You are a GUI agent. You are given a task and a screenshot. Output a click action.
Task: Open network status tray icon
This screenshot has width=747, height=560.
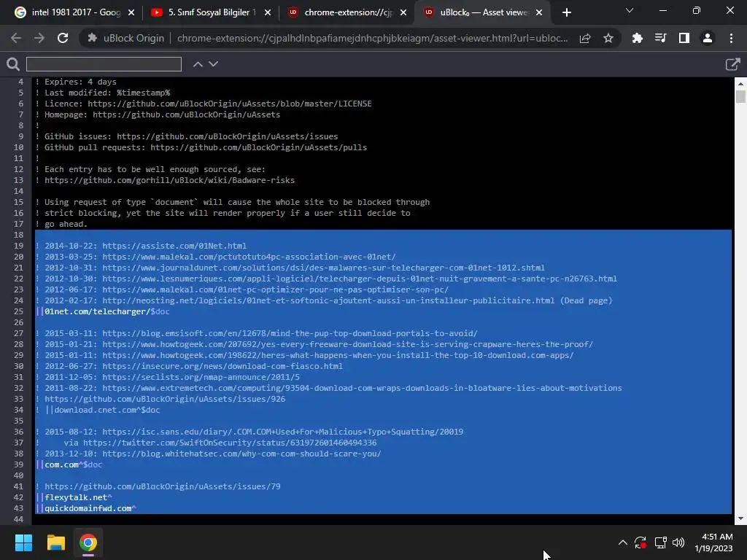pyautogui.click(x=660, y=542)
